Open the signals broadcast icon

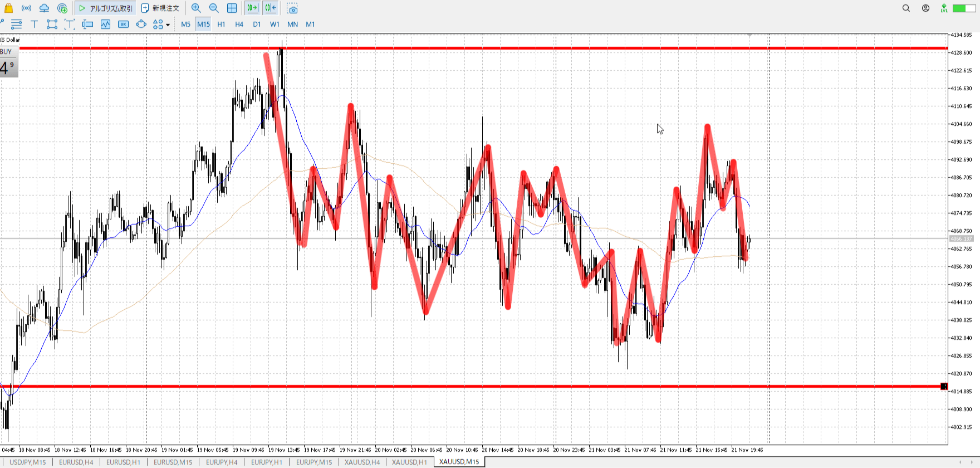[x=26, y=8]
